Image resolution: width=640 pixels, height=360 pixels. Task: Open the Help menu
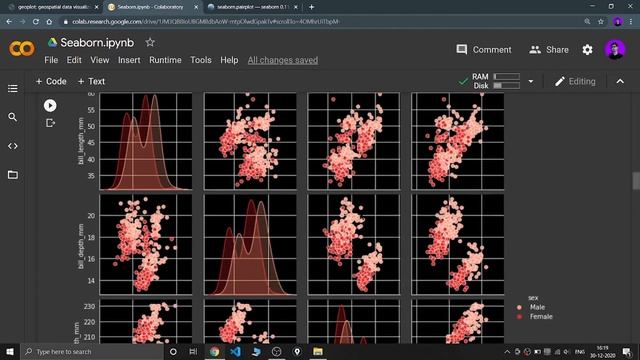point(229,60)
